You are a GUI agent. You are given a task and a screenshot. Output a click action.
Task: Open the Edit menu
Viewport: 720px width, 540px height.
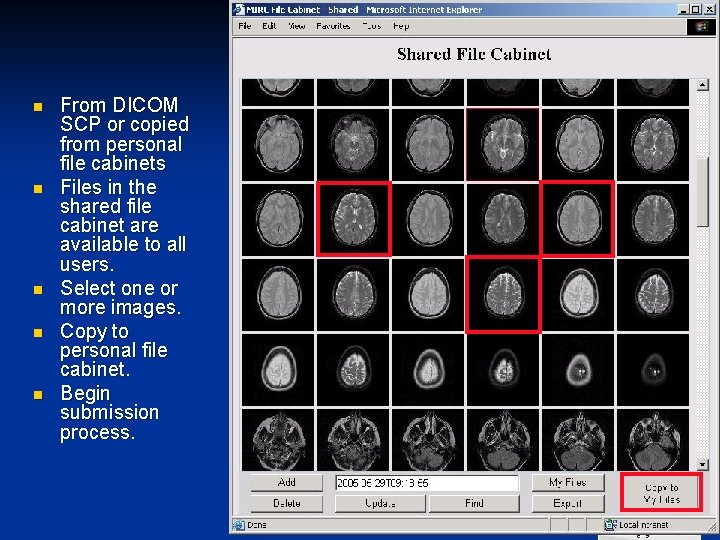pyautogui.click(x=269, y=26)
